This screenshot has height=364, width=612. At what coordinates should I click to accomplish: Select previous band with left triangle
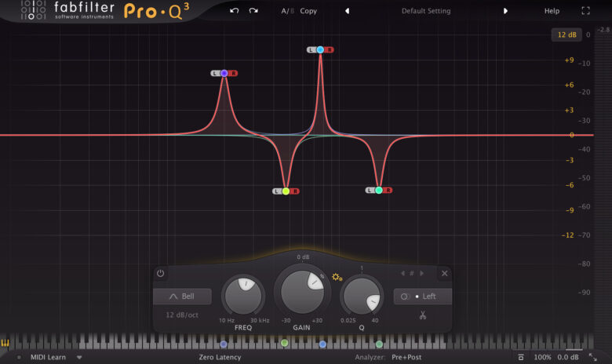point(403,273)
